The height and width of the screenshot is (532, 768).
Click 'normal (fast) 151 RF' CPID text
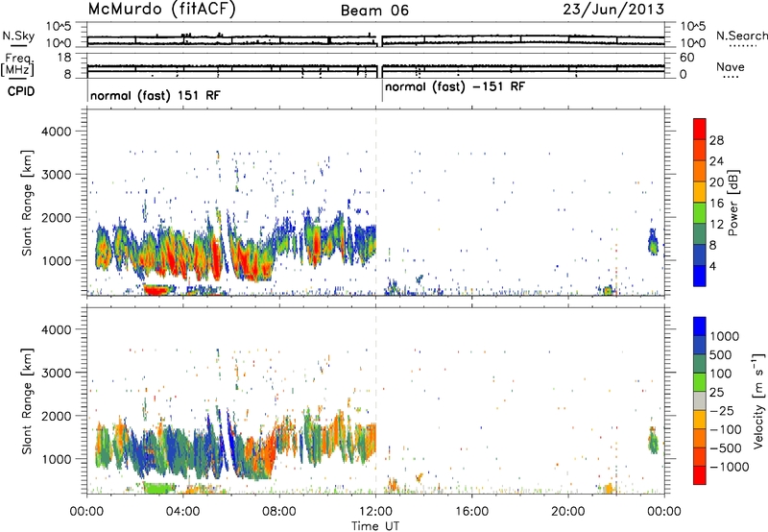coord(156,95)
